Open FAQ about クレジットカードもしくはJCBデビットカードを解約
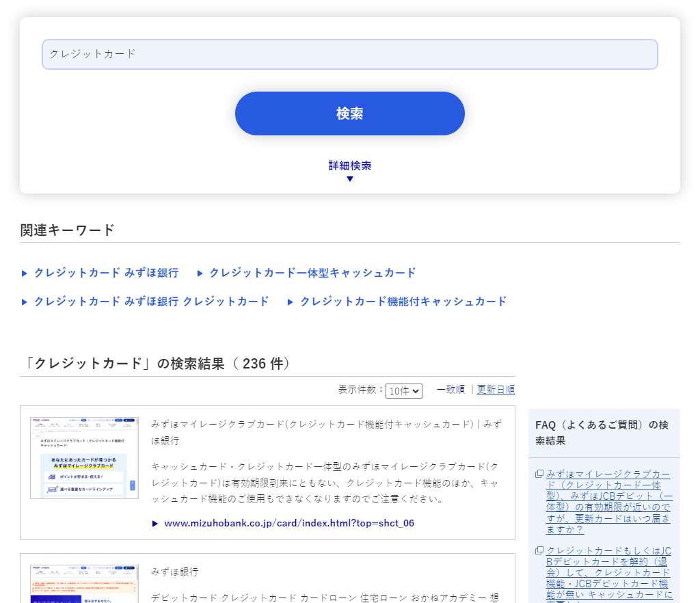 608,571
